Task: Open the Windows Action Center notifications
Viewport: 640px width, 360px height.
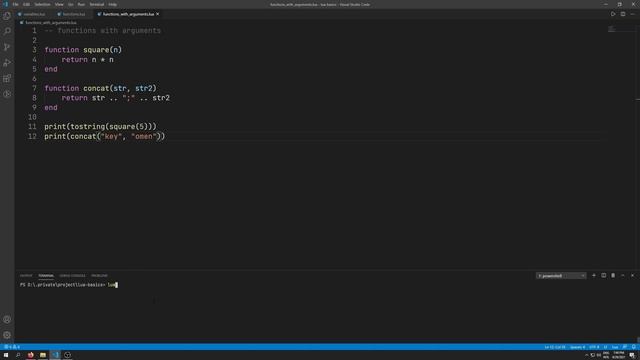Action: pyautogui.click(x=632, y=356)
